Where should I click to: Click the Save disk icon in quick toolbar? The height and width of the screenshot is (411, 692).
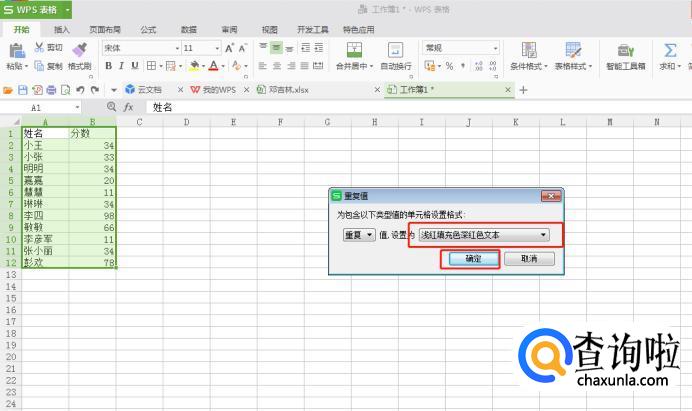pyautogui.click(x=23, y=90)
